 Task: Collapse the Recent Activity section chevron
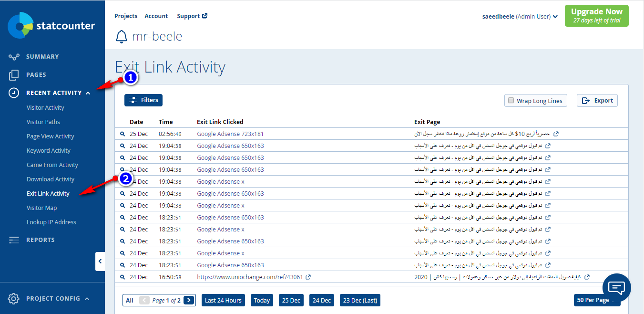[88, 93]
